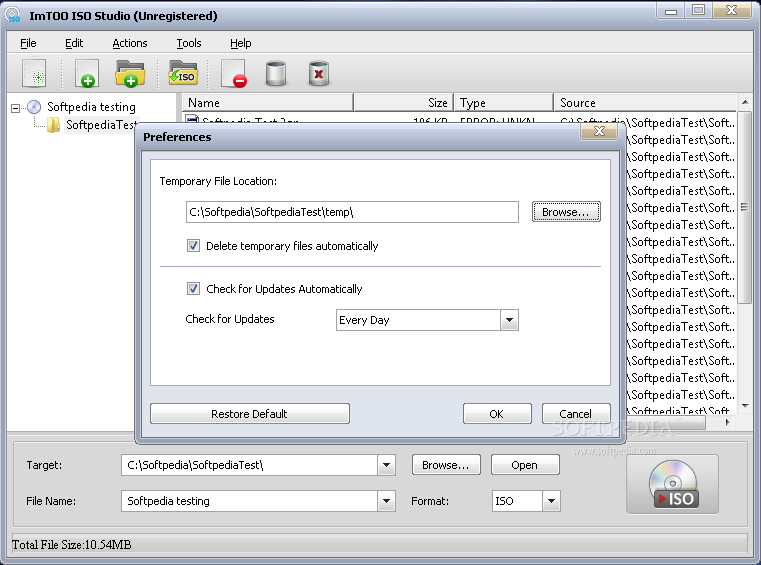Click the Target path input field
761x565 pixels.
coord(249,465)
